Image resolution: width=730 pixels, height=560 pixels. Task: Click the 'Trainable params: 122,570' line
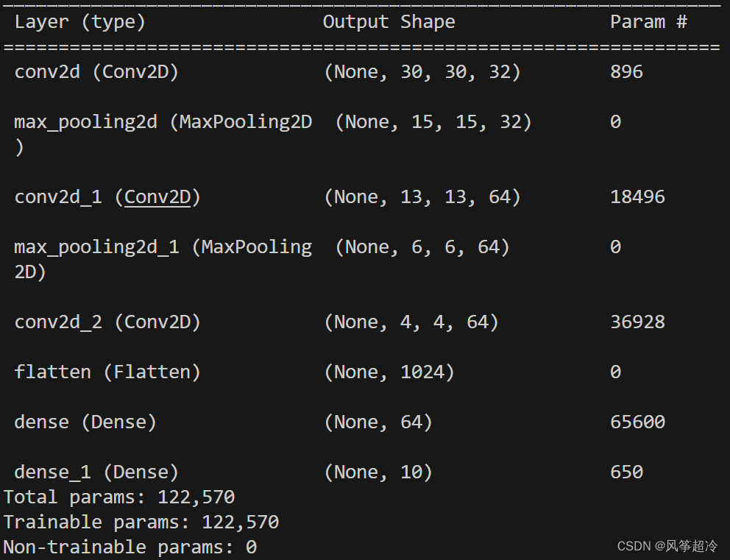pos(141,522)
